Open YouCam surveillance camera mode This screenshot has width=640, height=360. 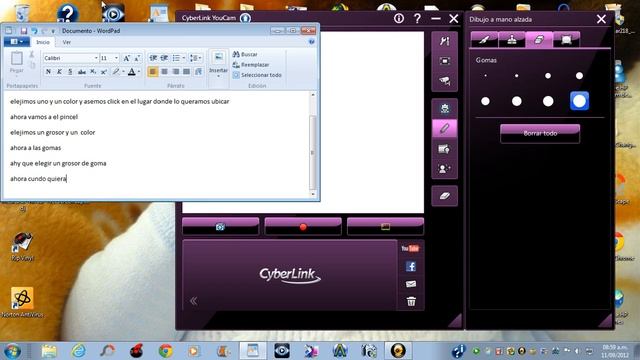[444, 81]
